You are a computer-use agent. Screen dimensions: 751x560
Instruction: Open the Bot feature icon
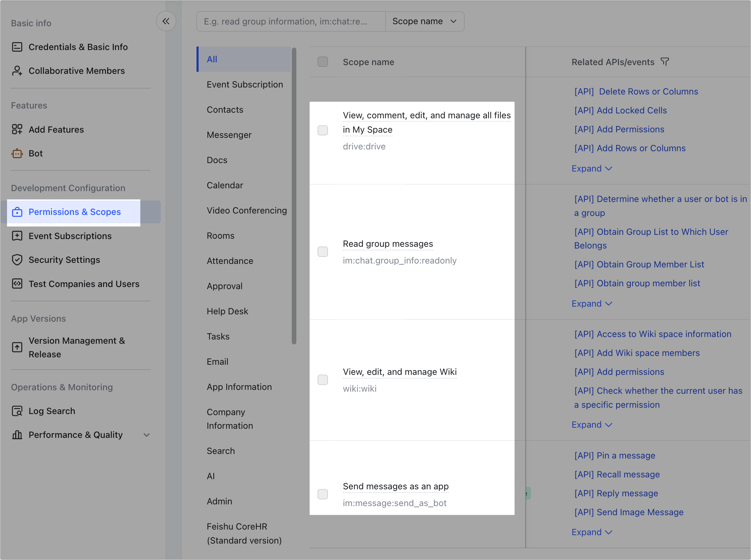17,153
